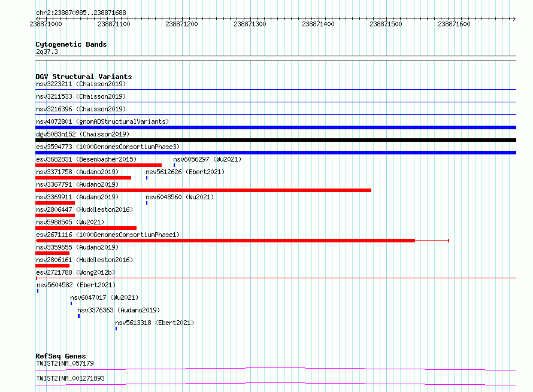Click the 238871300 ruler position label
533x392 pixels.
pos(250,24)
